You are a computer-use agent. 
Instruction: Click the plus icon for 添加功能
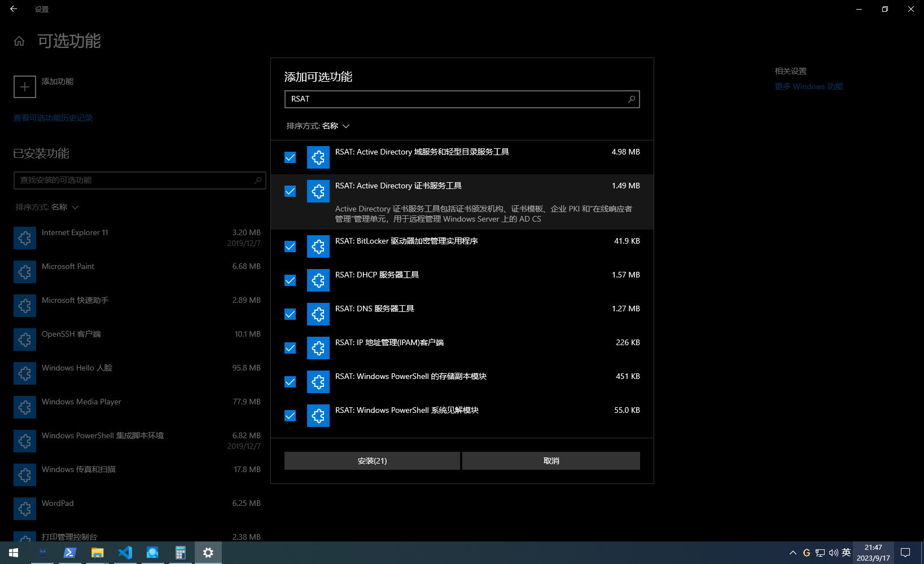coord(25,87)
